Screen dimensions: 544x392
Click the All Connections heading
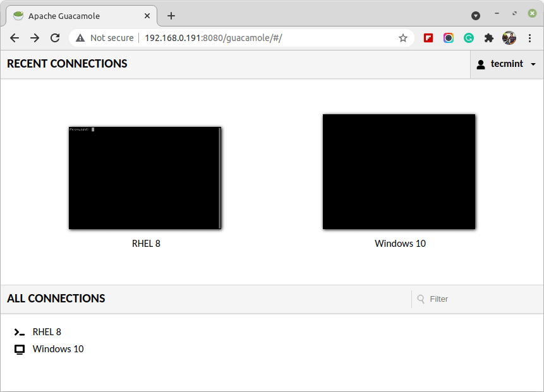[56, 299]
